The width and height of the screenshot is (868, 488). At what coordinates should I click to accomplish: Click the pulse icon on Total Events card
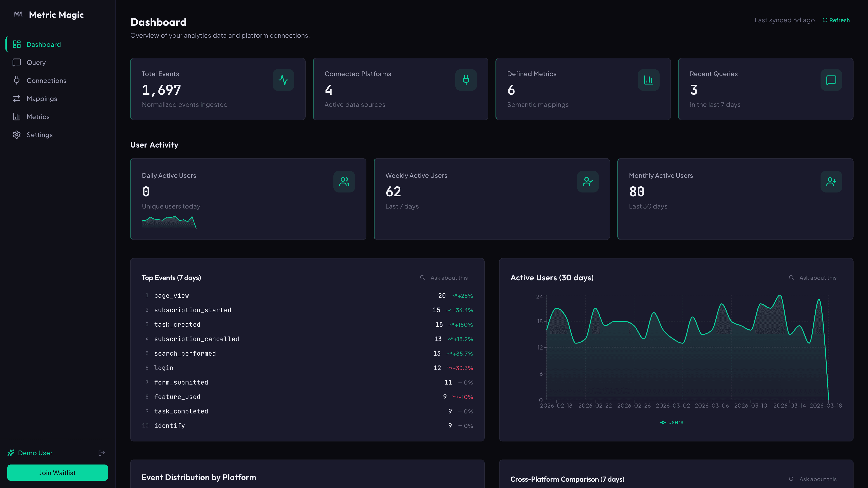point(283,80)
